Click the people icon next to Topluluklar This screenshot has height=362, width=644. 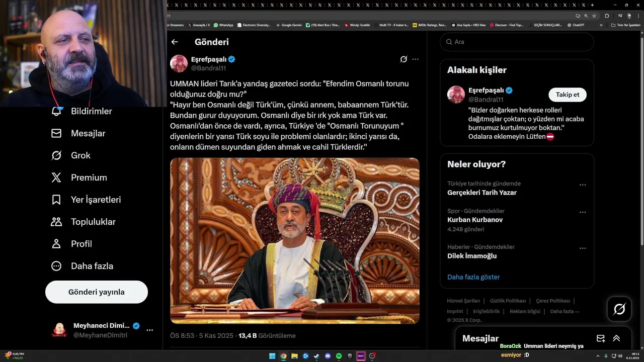click(56, 222)
